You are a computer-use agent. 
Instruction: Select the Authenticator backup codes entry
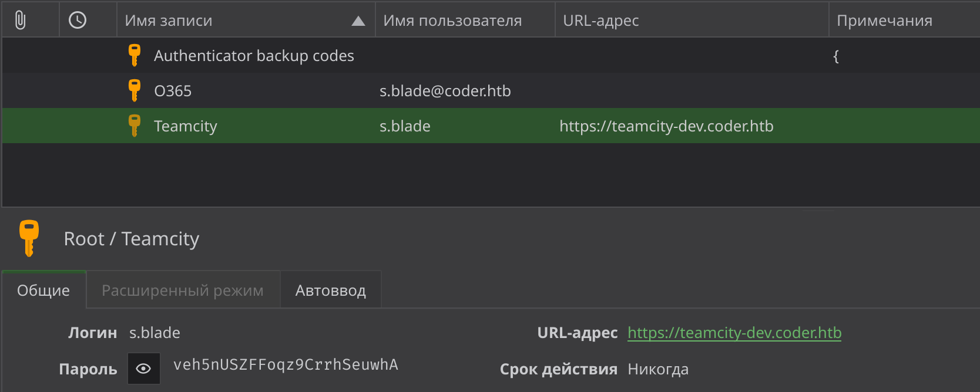(x=254, y=56)
